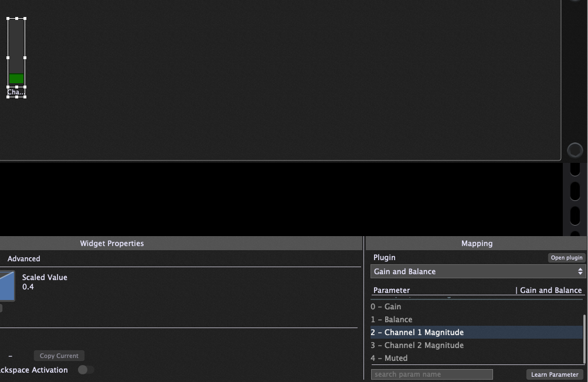The image size is (588, 382).
Task: Open the Advanced tab
Action: coord(24,258)
